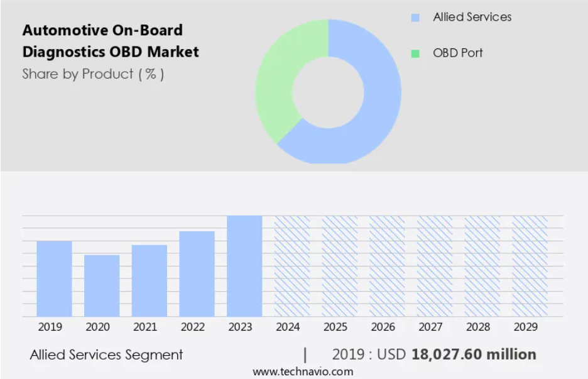Select the 2022 bar in chart
Viewport: 588px width, 379px height.
pos(197,273)
